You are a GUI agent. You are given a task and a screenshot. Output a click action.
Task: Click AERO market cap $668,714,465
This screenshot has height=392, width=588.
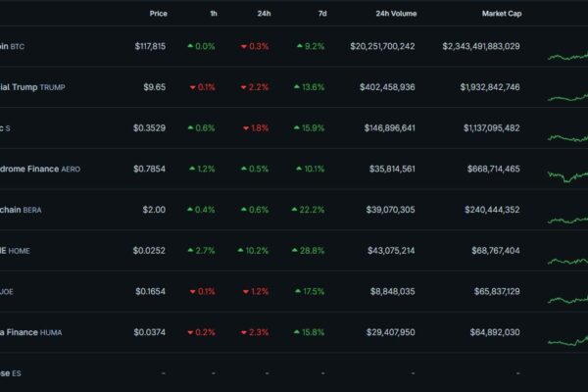pos(494,170)
